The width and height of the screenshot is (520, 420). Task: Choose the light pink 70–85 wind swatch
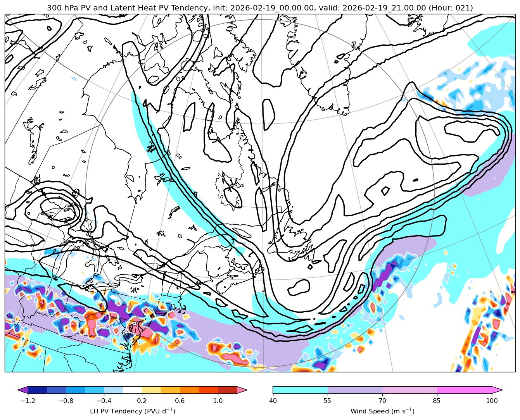(409, 390)
